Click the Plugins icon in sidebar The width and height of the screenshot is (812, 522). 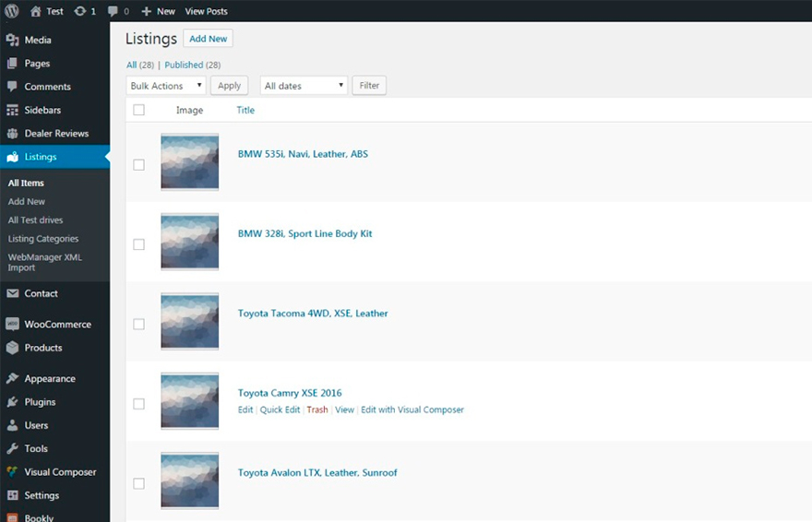click(12, 402)
